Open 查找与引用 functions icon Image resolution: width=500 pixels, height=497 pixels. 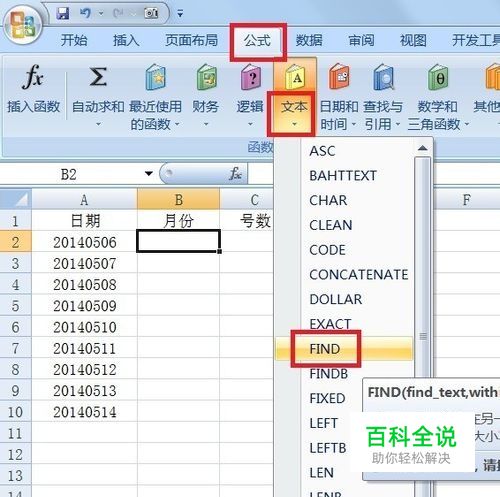pos(383,77)
